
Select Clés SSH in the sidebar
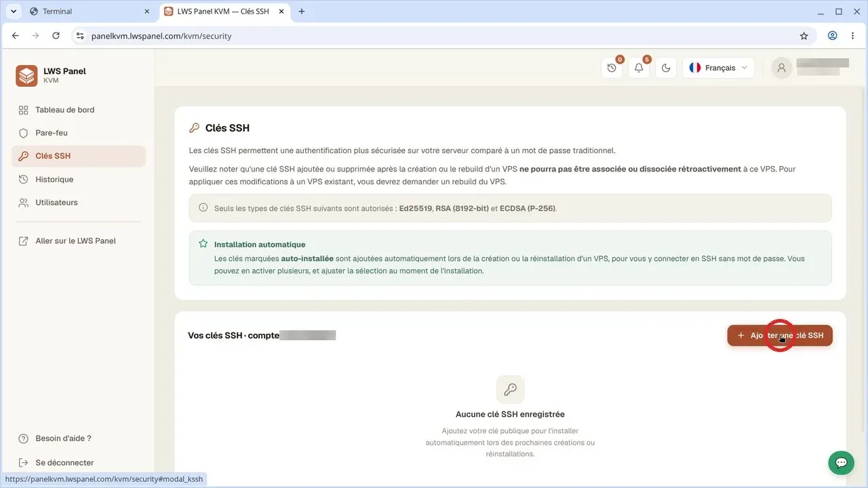(x=79, y=156)
